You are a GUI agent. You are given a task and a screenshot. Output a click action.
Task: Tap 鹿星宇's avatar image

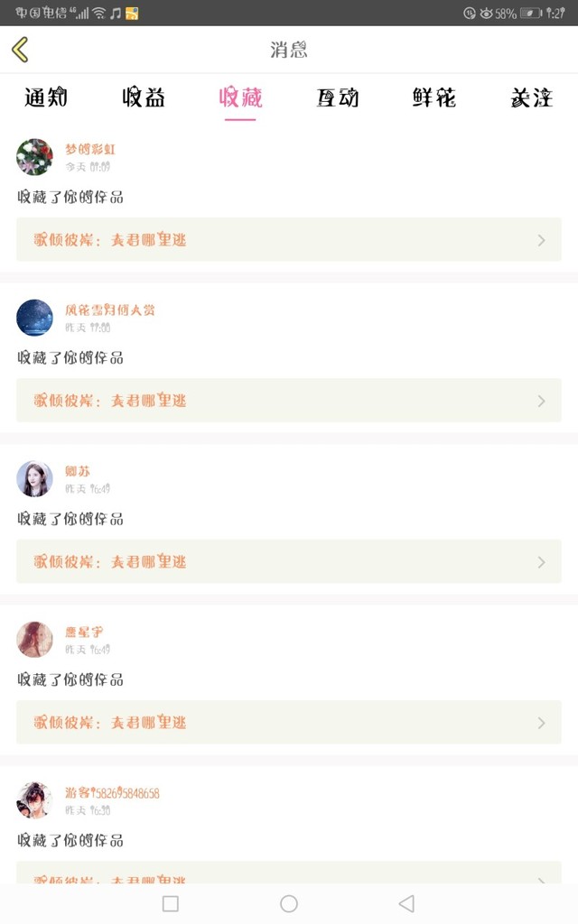coord(34,640)
